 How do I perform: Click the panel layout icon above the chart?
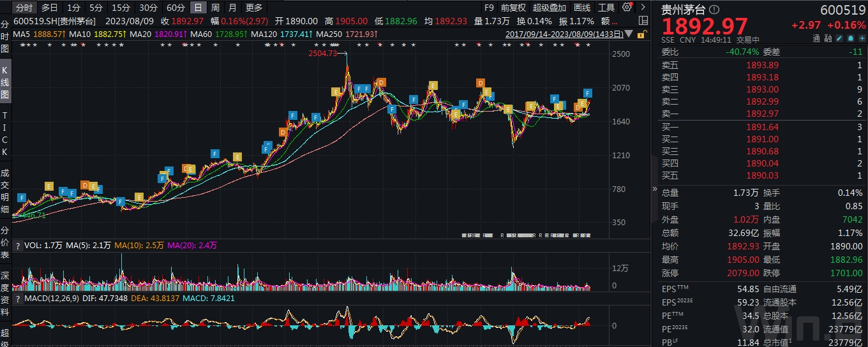pos(643,20)
